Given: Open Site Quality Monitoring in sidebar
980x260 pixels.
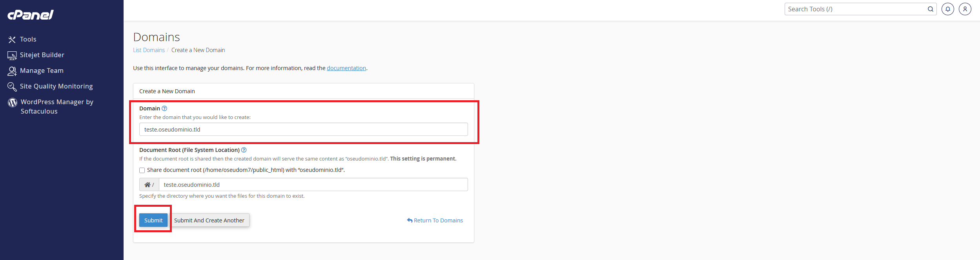Looking at the screenshot, I should pyautogui.click(x=56, y=86).
